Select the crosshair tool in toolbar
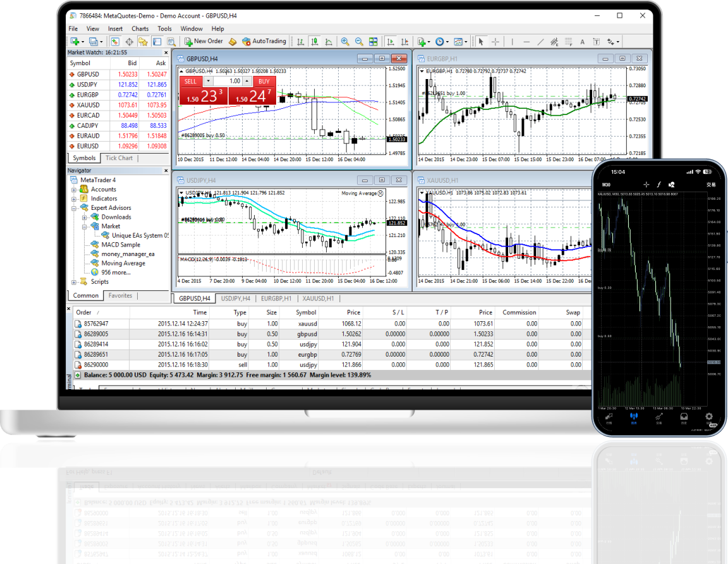 (495, 42)
